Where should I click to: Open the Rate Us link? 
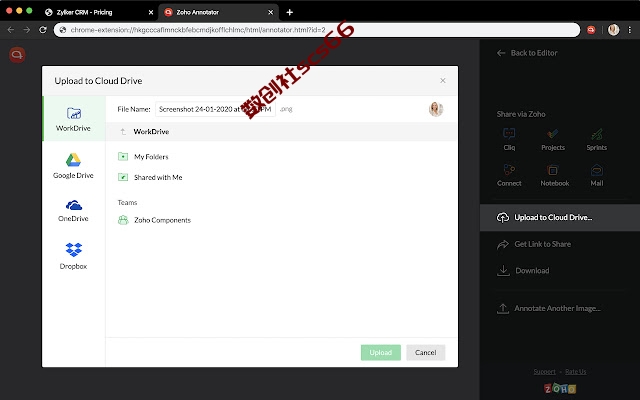coord(576,372)
